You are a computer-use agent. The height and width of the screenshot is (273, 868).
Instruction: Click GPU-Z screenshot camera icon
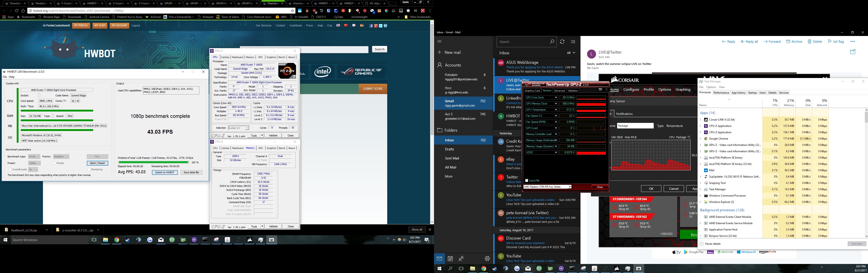coord(600,90)
